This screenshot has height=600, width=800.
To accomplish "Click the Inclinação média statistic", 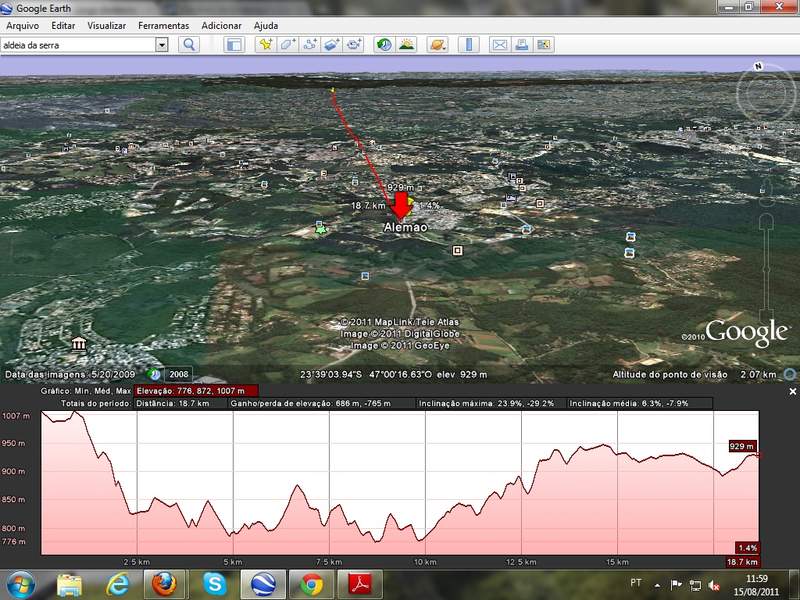I will point(640,403).
